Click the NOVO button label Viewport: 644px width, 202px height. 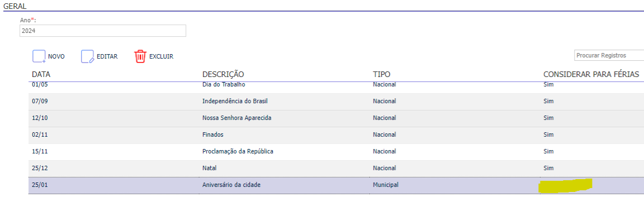pos(56,56)
